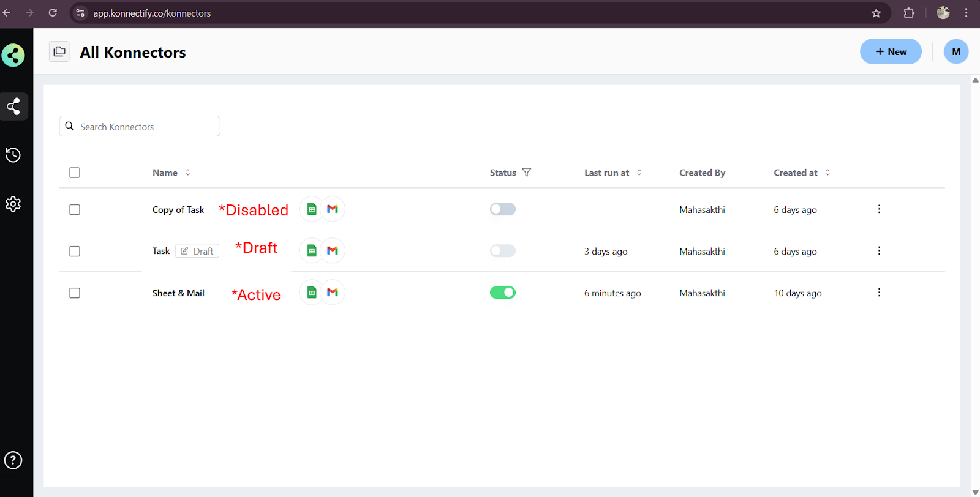980x497 pixels.
Task: Click the page scrollbar up arrow
Action: click(975, 80)
